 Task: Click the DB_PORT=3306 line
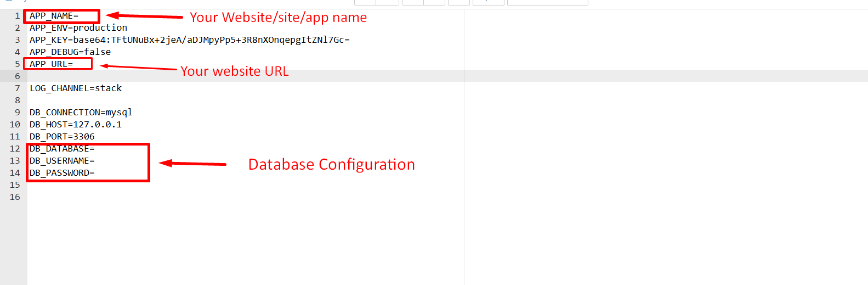[62, 137]
